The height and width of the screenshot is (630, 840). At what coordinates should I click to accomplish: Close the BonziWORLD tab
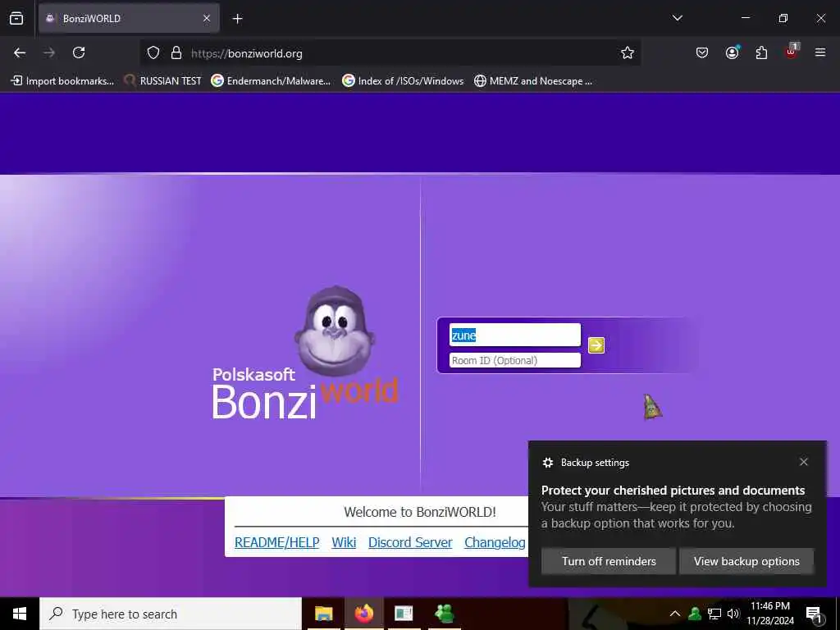tap(207, 19)
